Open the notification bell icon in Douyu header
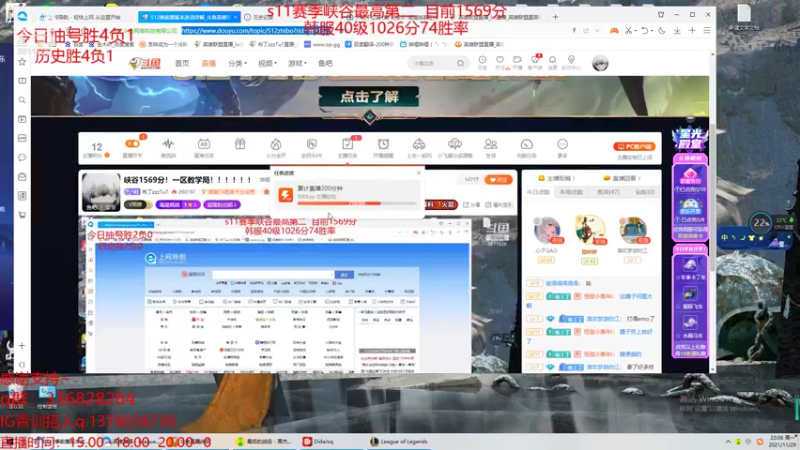Screen dimensions: 800x450 click(x=553, y=62)
